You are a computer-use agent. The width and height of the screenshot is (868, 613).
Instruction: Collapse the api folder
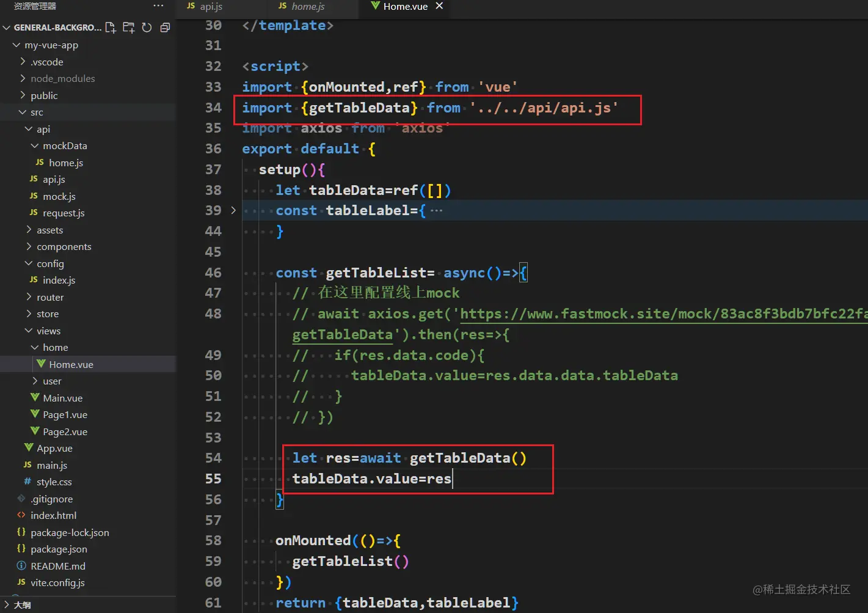pos(29,129)
